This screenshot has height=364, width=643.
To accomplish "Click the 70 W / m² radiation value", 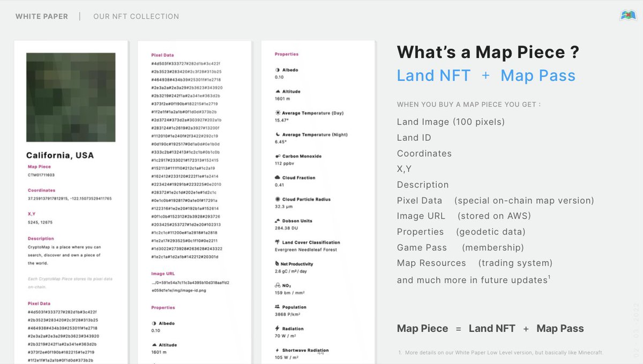I will click(285, 336).
